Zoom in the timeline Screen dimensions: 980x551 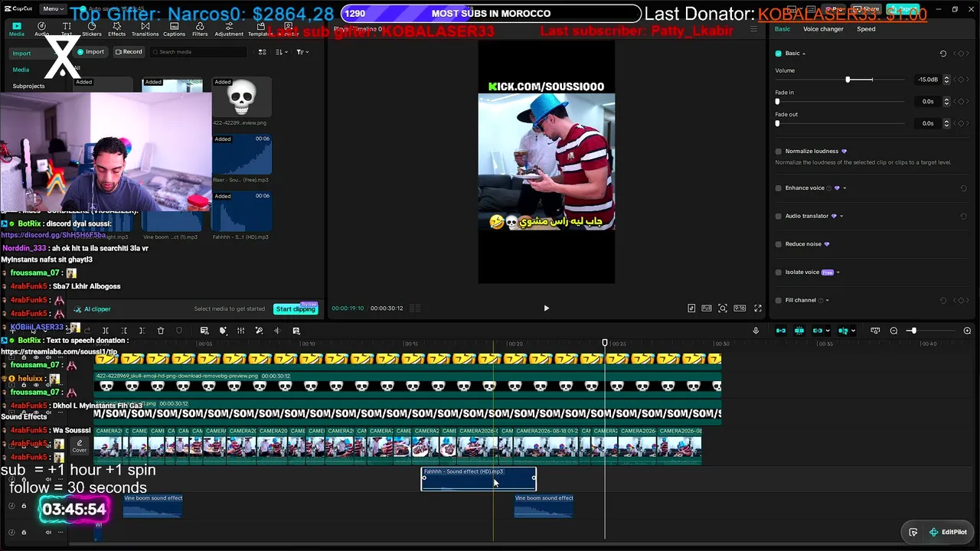(x=967, y=331)
